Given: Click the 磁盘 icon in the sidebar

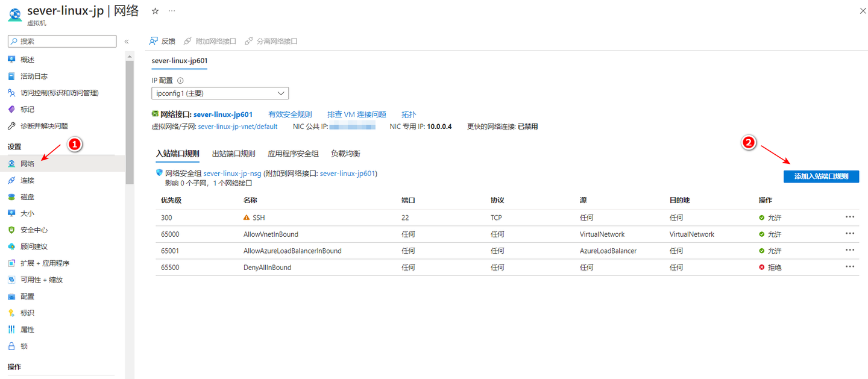Looking at the screenshot, I should click(x=11, y=197).
